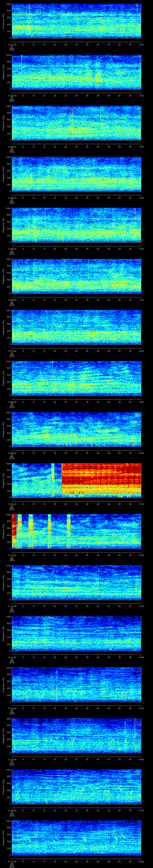The image size is (153, 868).
Task: Click the Frequency (Hz) axis label of the 13:10:00 panel
Action: (3, 480)
